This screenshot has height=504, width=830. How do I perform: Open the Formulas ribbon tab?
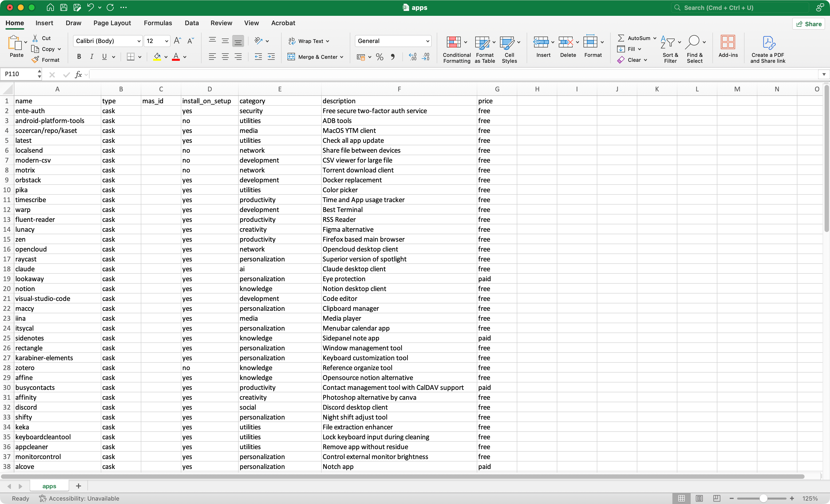[x=158, y=23]
